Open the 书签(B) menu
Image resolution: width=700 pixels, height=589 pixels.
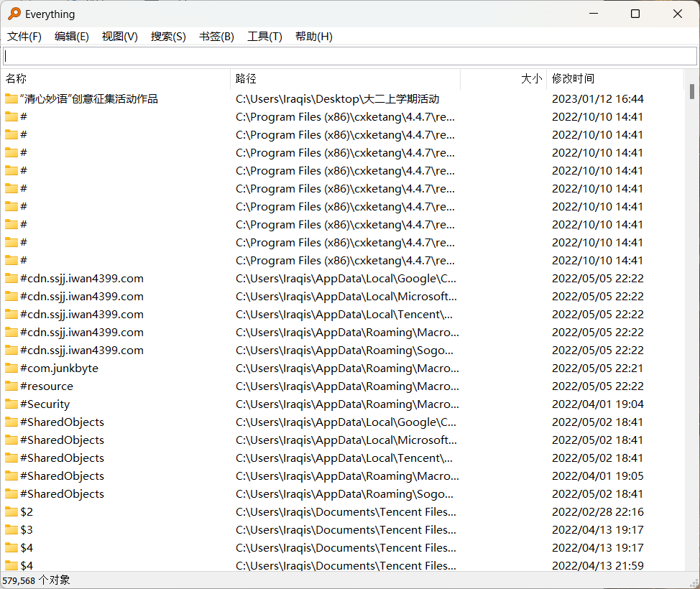(216, 37)
